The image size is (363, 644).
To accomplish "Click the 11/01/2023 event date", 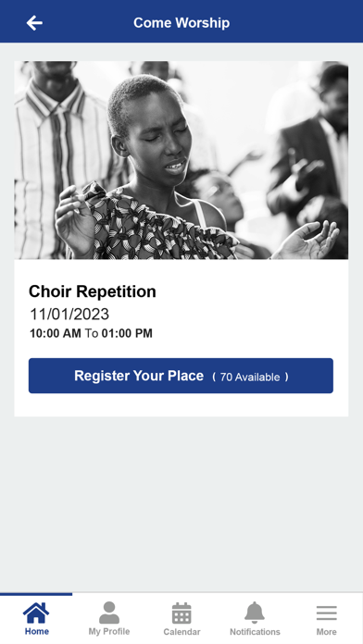I will click(x=69, y=315).
